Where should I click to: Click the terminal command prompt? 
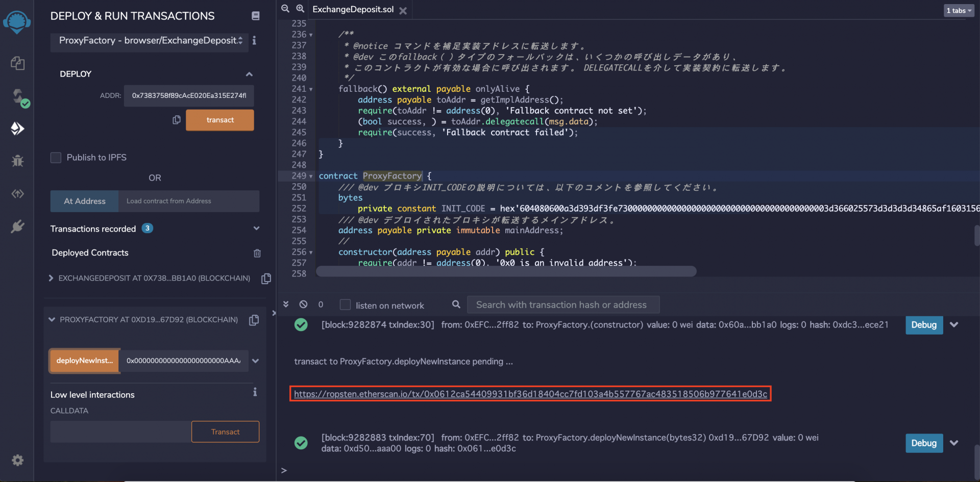point(284,470)
